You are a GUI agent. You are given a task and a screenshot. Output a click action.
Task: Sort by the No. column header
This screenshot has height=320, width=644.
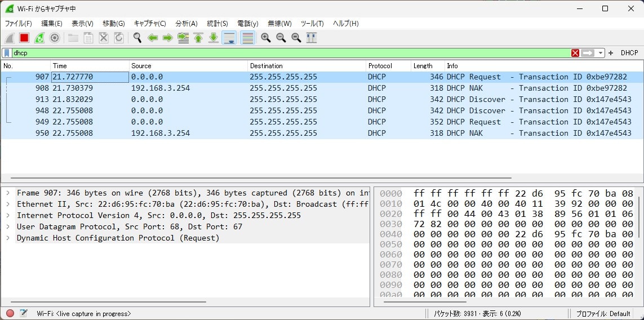(26, 66)
